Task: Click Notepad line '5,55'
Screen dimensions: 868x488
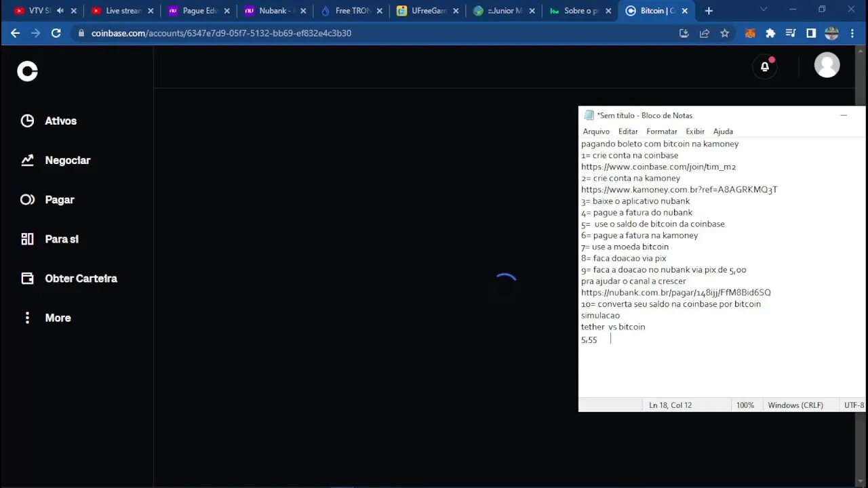Action: tap(589, 340)
